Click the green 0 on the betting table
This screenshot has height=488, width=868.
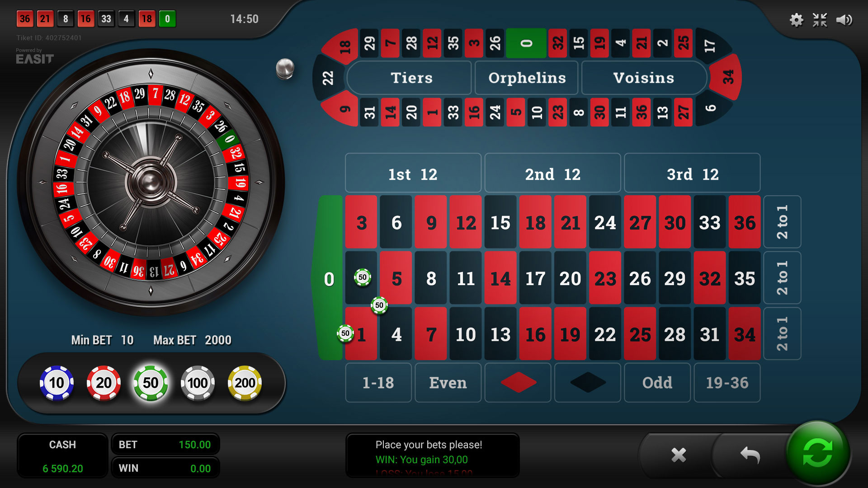point(329,278)
